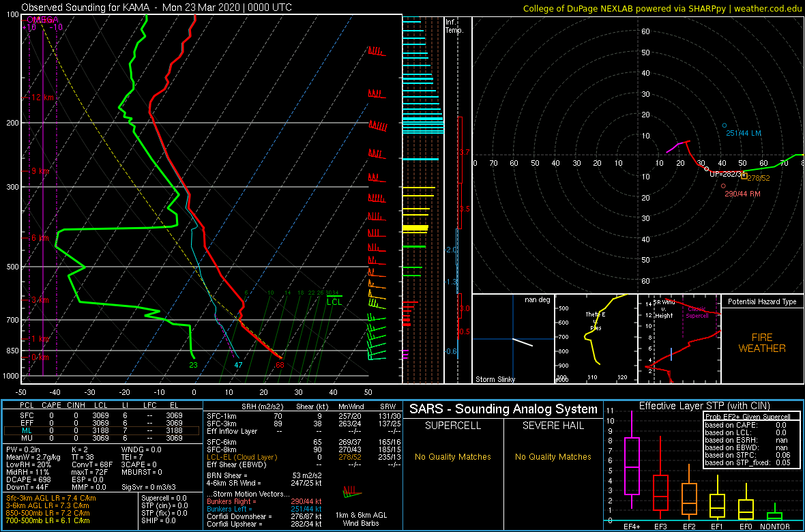
Task: Click the green dewpoint value 23
Action: click(193, 365)
